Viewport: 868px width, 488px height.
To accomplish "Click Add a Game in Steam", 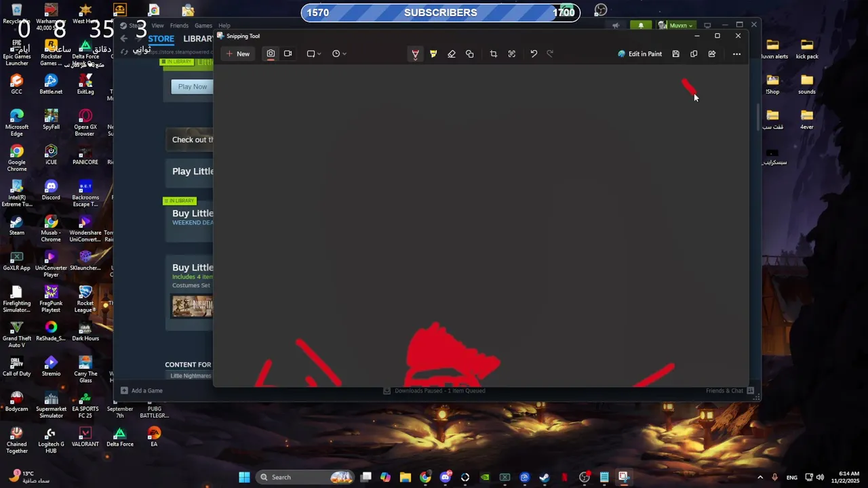I will coord(142,390).
